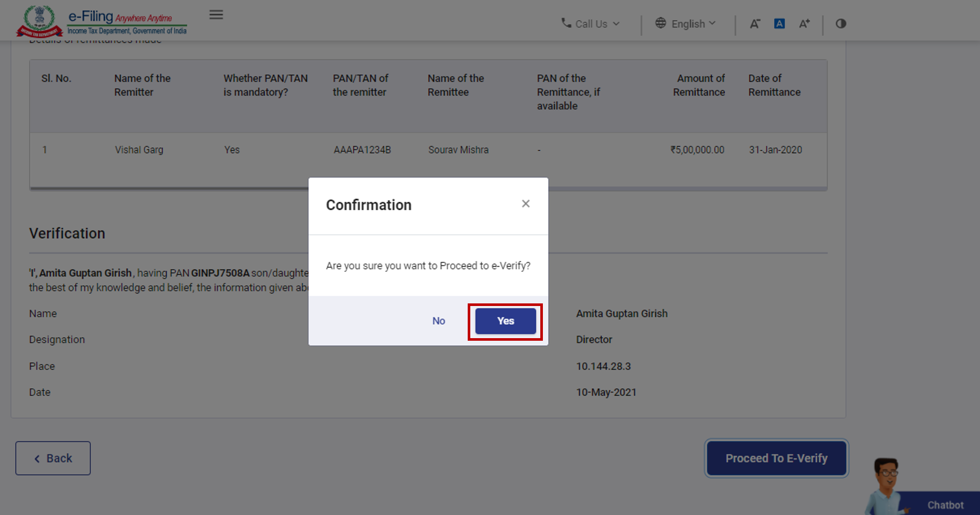Select the highlighted default font size A
Viewport: 980px width, 515px height.
click(779, 23)
